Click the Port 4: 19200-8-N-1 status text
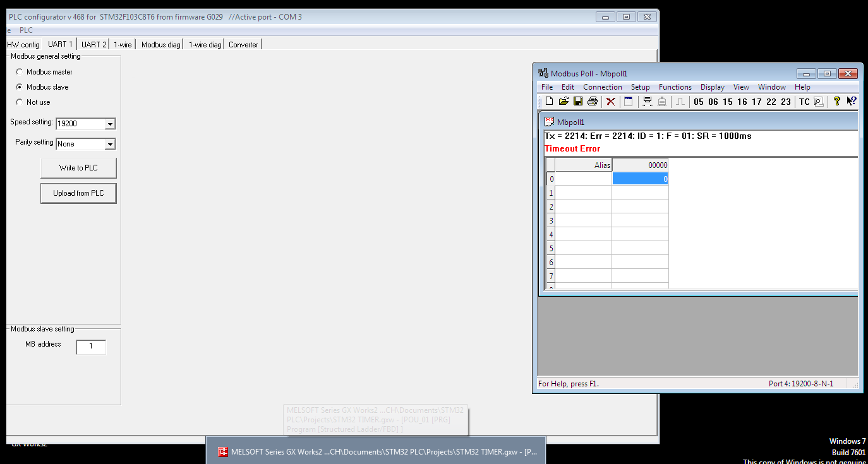 (x=800, y=384)
